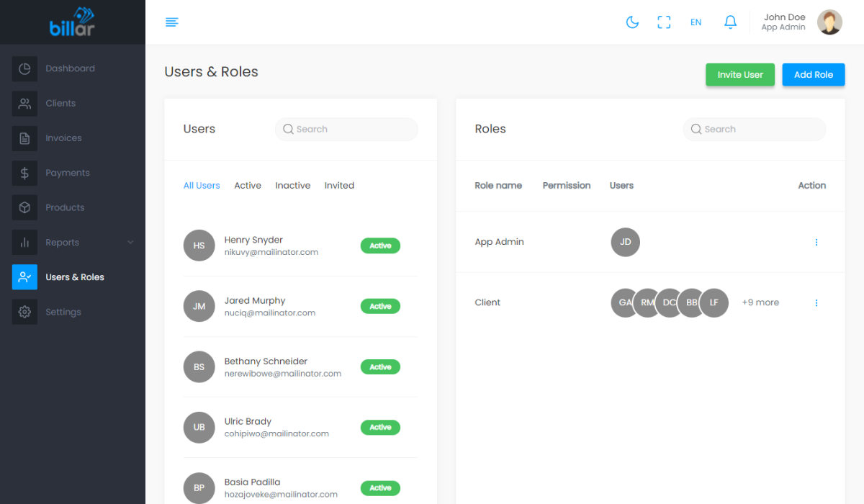Image resolution: width=864 pixels, height=504 pixels.
Task: Switch to the Invited users tab
Action: coord(339,186)
